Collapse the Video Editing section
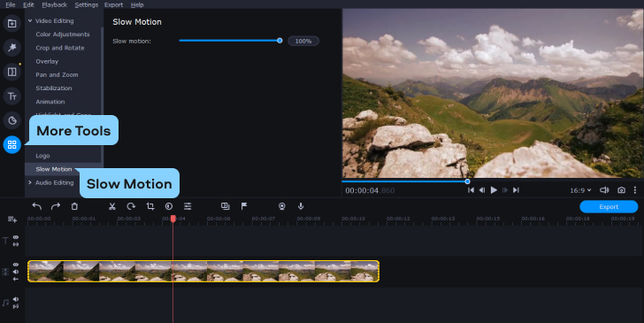Image resolution: width=644 pixels, height=323 pixels. (30, 20)
